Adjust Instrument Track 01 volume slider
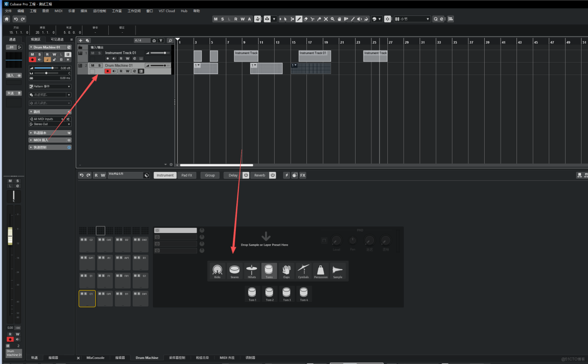Screen dimensions: 588x364 click(x=159, y=53)
